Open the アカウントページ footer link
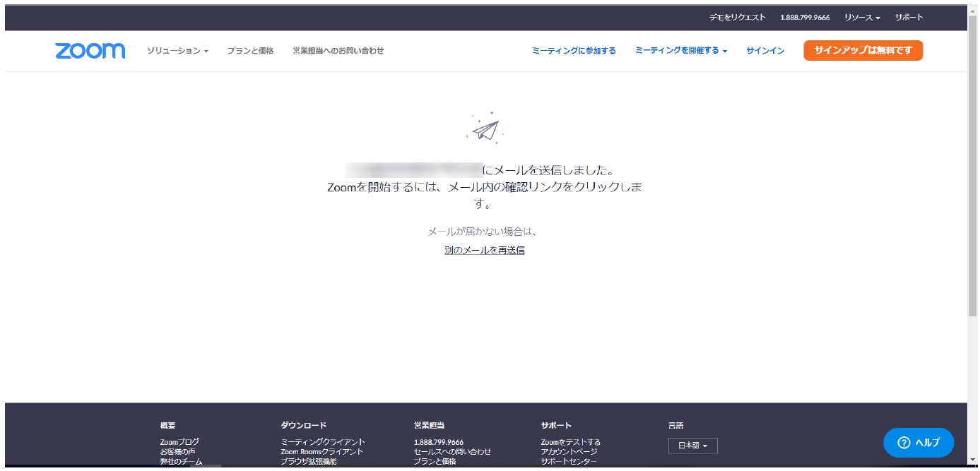Screen dimensions: 980x471 569,452
